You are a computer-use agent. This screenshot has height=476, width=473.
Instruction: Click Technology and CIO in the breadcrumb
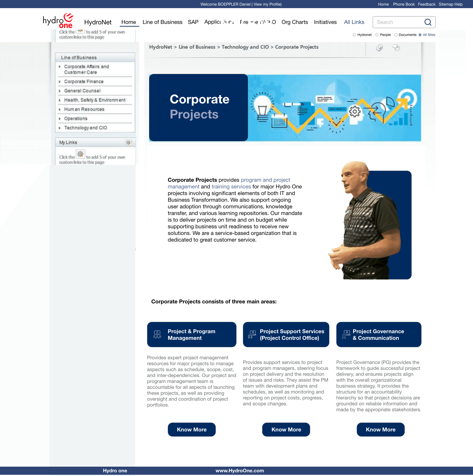(245, 47)
